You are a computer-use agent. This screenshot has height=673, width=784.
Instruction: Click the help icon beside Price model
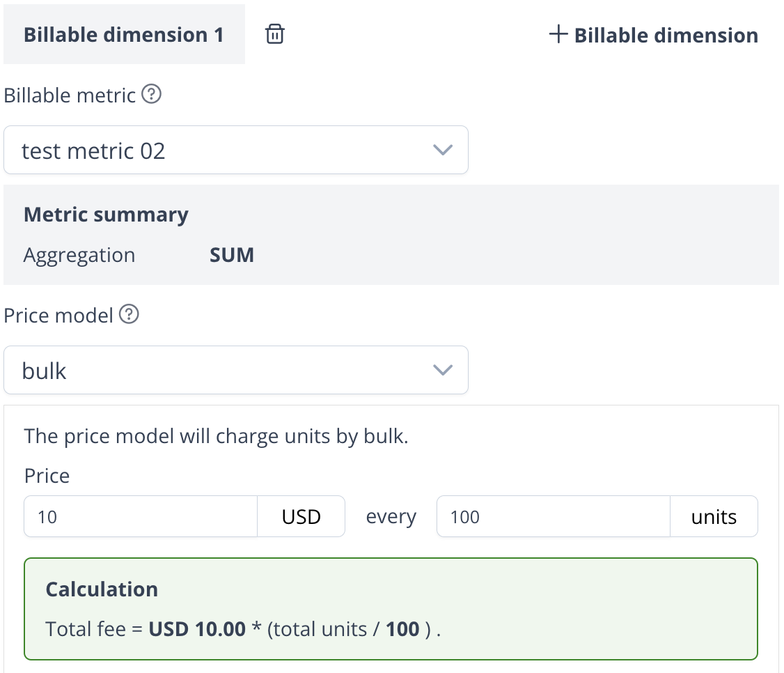point(129,315)
